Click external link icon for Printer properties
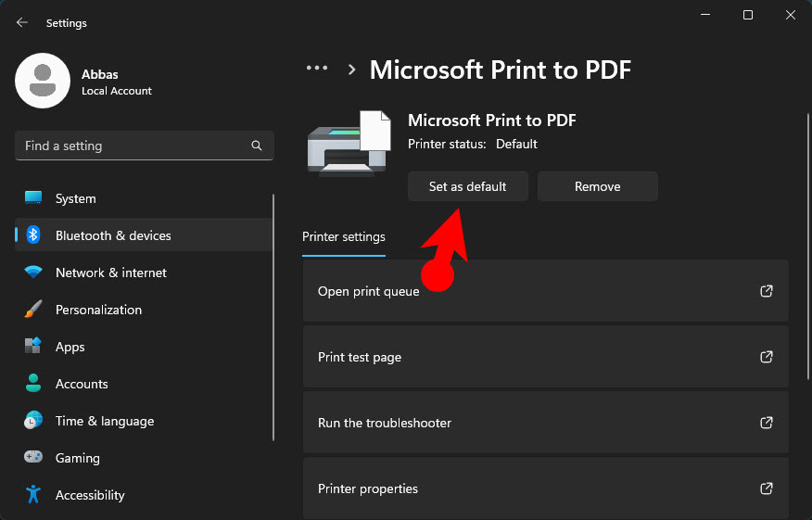 point(767,488)
